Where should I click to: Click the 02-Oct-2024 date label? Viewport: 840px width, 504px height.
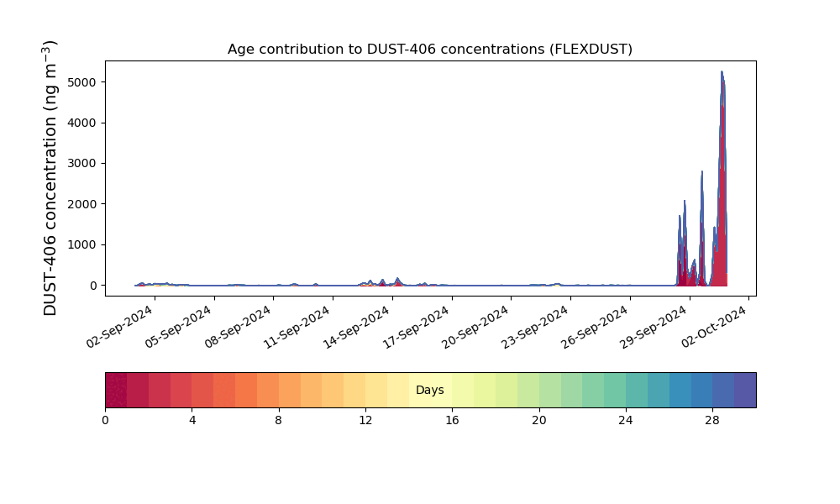coord(714,328)
